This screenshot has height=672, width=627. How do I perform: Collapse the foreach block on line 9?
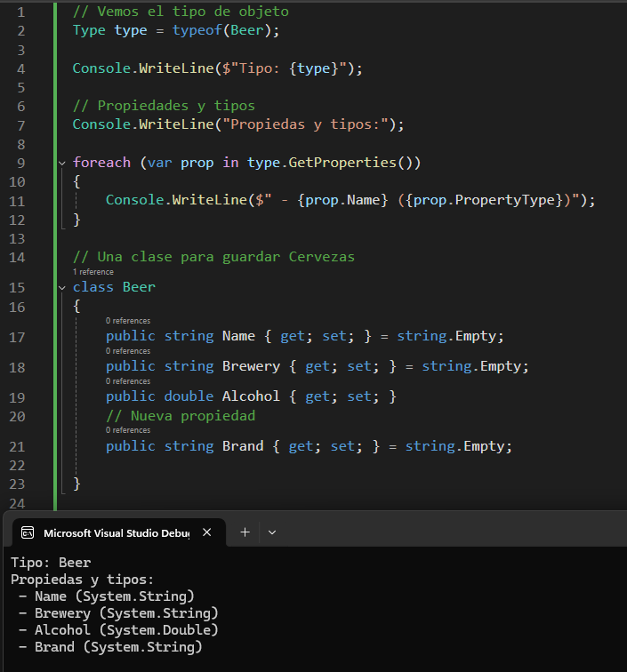[x=62, y=164]
